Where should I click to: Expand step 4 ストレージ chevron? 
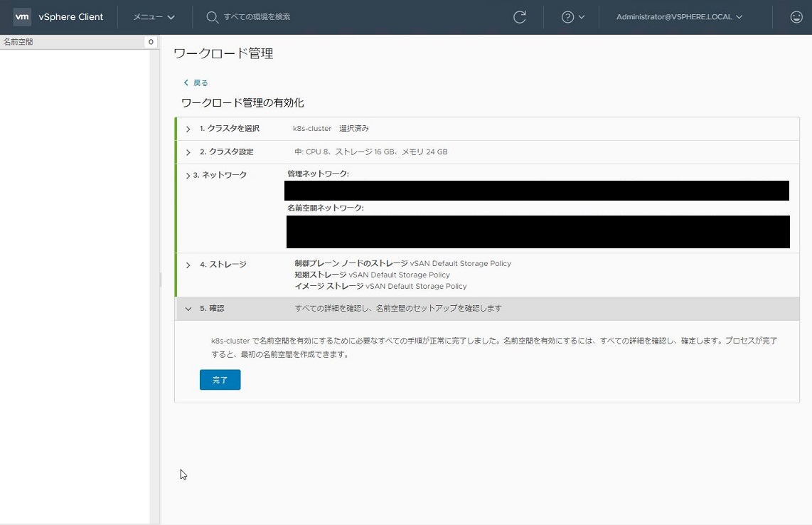point(188,265)
